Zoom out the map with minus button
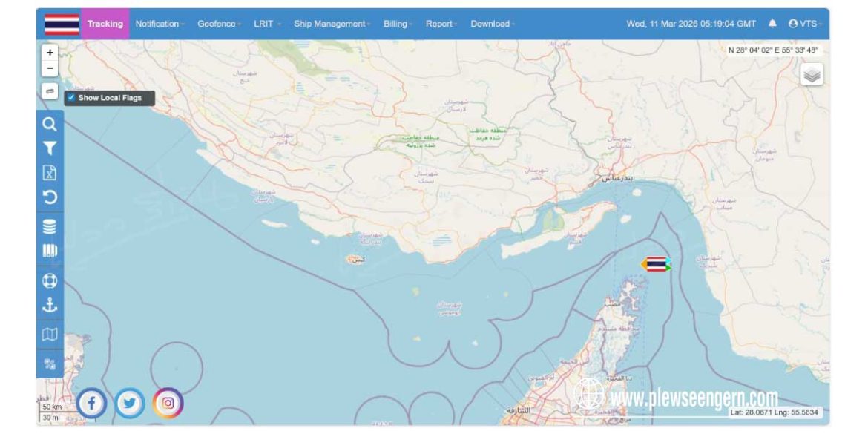 pyautogui.click(x=50, y=68)
